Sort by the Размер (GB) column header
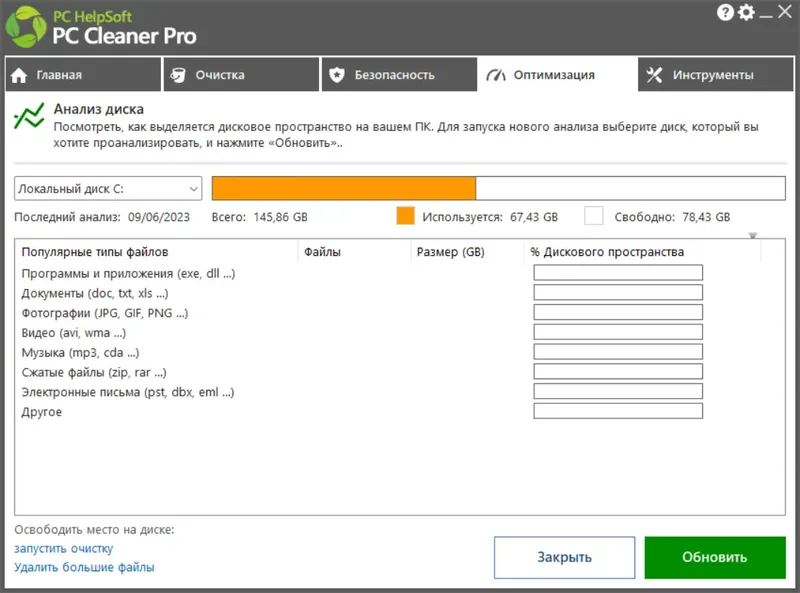800x593 pixels. [x=467, y=252]
